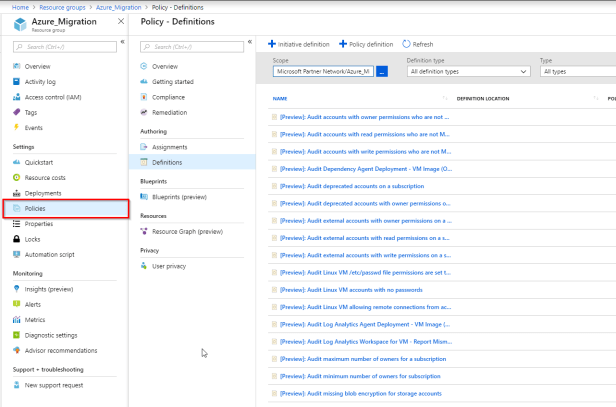
Task: Open the Type filter dropdown
Action: [577, 72]
